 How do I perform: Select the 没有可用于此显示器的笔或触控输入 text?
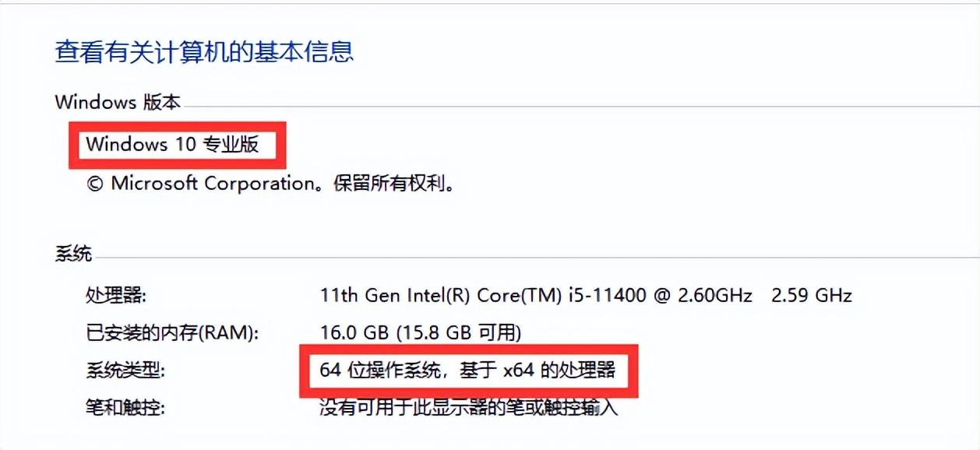468,406
